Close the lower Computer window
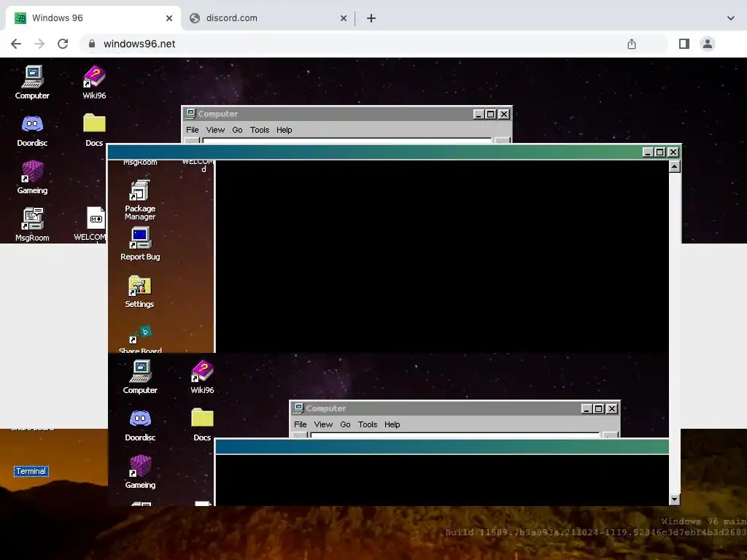This screenshot has width=747, height=560. click(x=612, y=408)
